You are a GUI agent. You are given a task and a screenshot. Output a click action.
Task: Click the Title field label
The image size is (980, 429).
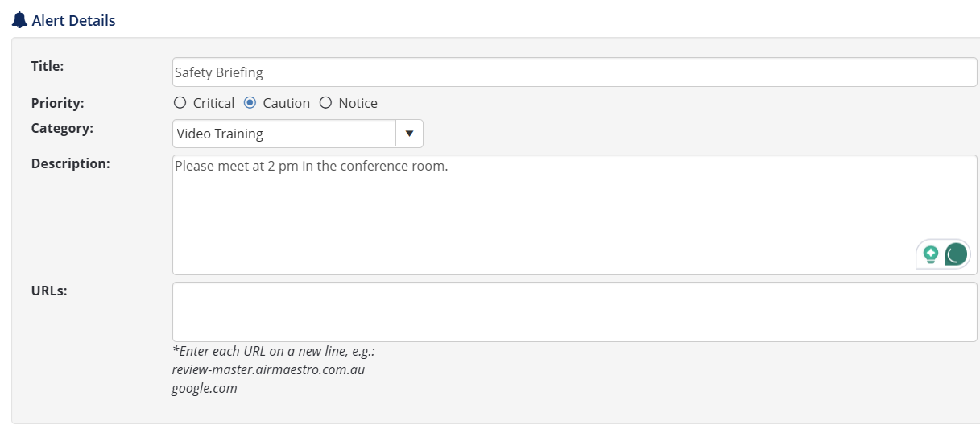pyautogui.click(x=47, y=66)
